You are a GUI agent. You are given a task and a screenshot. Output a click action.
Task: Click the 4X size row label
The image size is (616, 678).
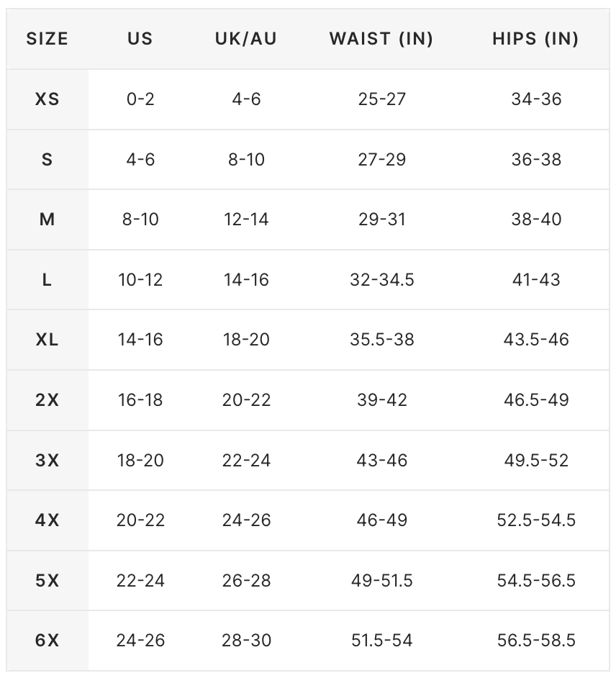(x=47, y=520)
